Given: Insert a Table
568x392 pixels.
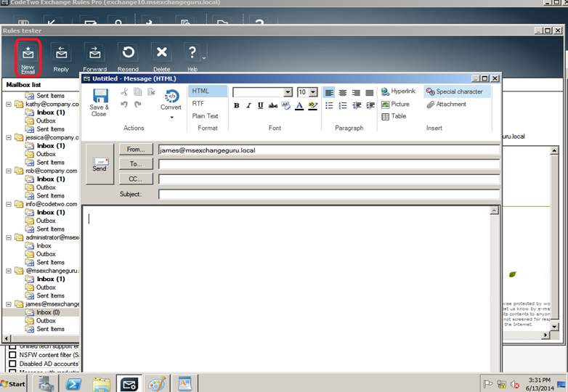Looking at the screenshot, I should click(394, 116).
